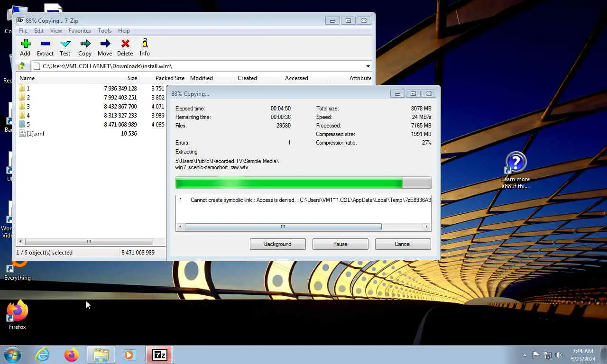Open Learn more about this desktop icon

pos(515,170)
